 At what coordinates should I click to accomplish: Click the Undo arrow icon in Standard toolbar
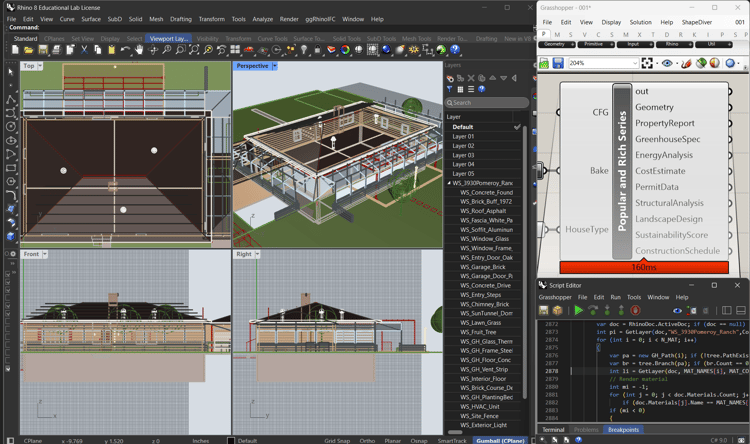pos(125,49)
